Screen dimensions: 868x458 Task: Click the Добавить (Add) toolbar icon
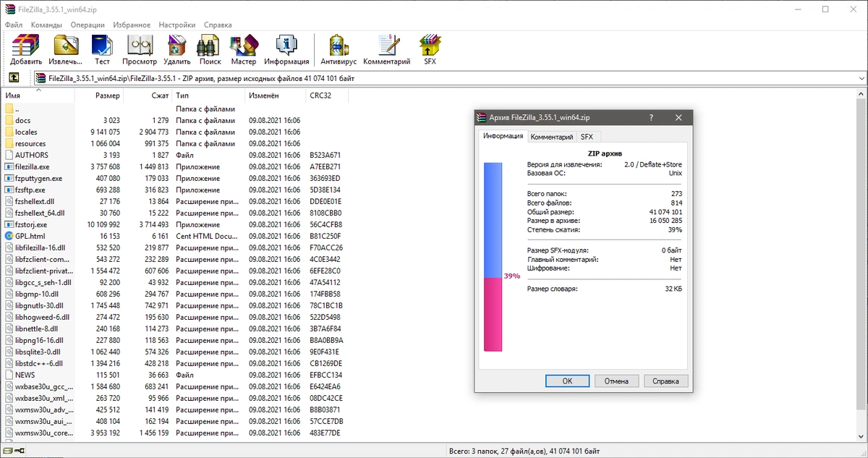[25, 46]
